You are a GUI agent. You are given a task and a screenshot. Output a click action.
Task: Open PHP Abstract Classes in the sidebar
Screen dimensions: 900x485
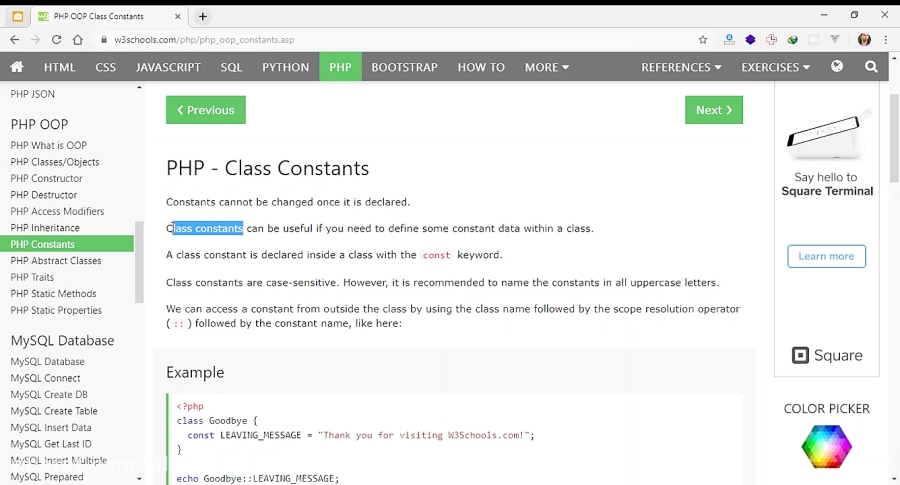[56, 261]
